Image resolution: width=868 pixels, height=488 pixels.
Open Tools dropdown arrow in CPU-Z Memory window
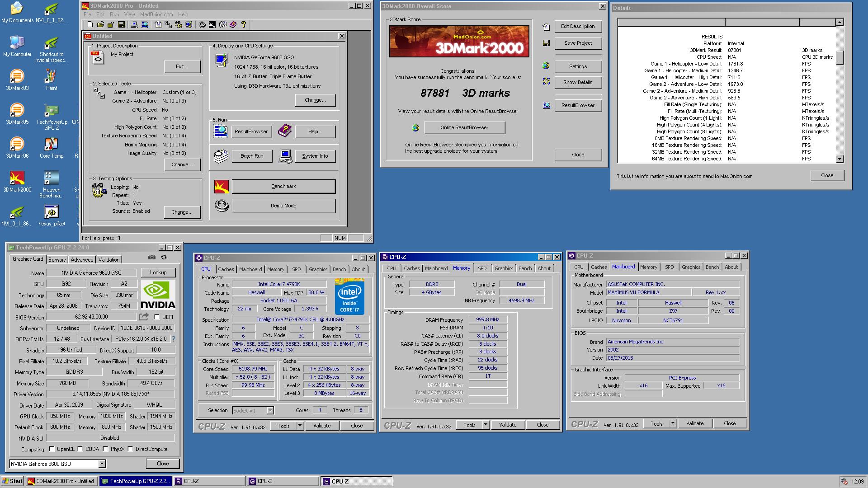pos(486,425)
